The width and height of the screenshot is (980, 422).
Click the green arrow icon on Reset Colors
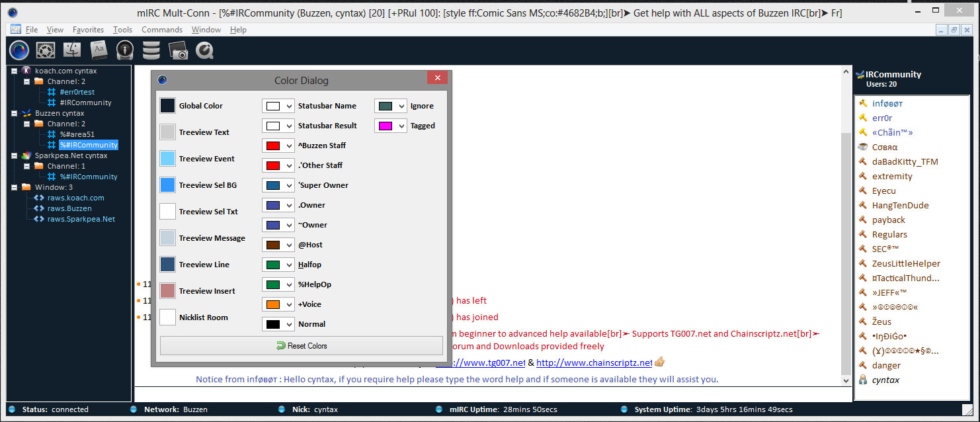tap(281, 345)
